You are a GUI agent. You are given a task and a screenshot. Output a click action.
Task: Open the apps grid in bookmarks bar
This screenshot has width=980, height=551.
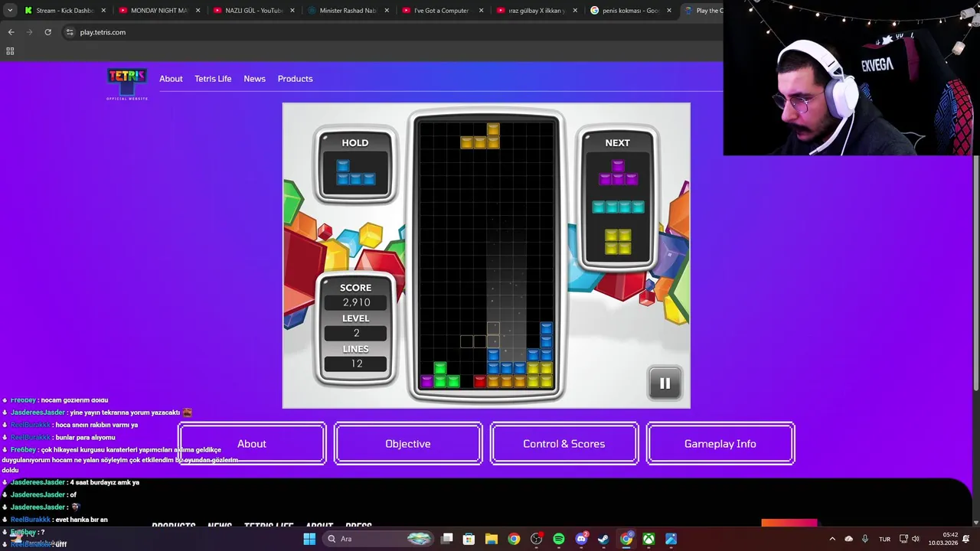coord(10,51)
